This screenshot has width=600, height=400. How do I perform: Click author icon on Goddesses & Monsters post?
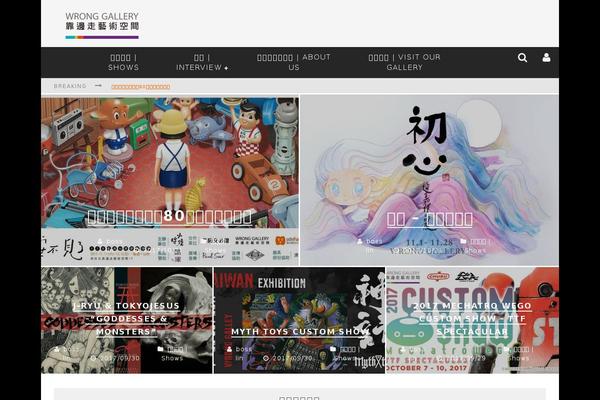tap(57, 349)
